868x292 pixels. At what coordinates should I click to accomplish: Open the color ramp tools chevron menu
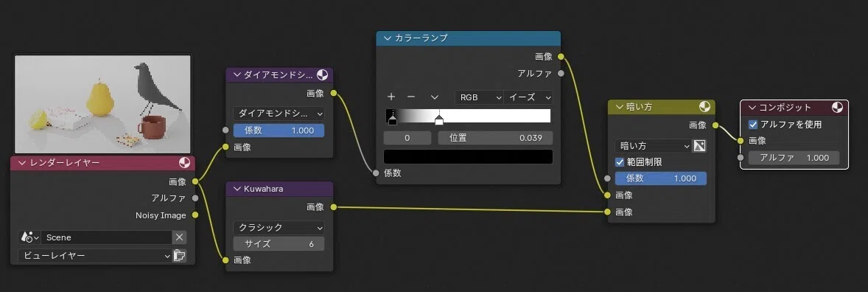435,97
